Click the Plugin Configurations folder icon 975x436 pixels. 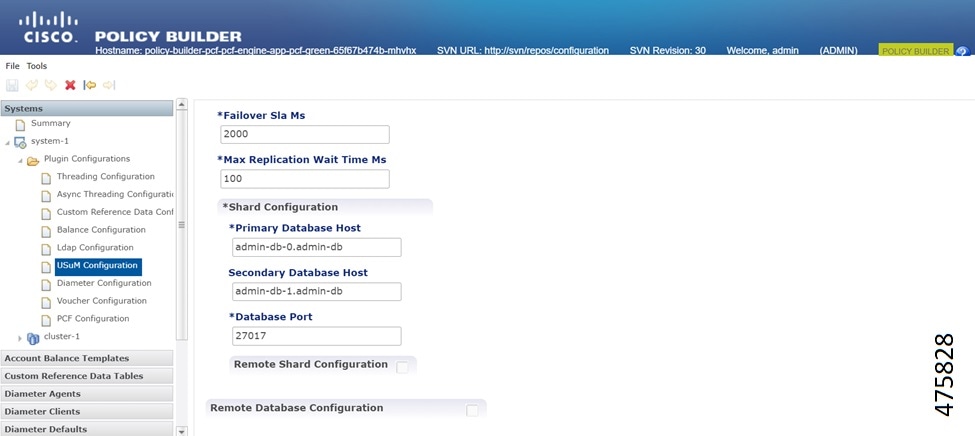[33, 160]
